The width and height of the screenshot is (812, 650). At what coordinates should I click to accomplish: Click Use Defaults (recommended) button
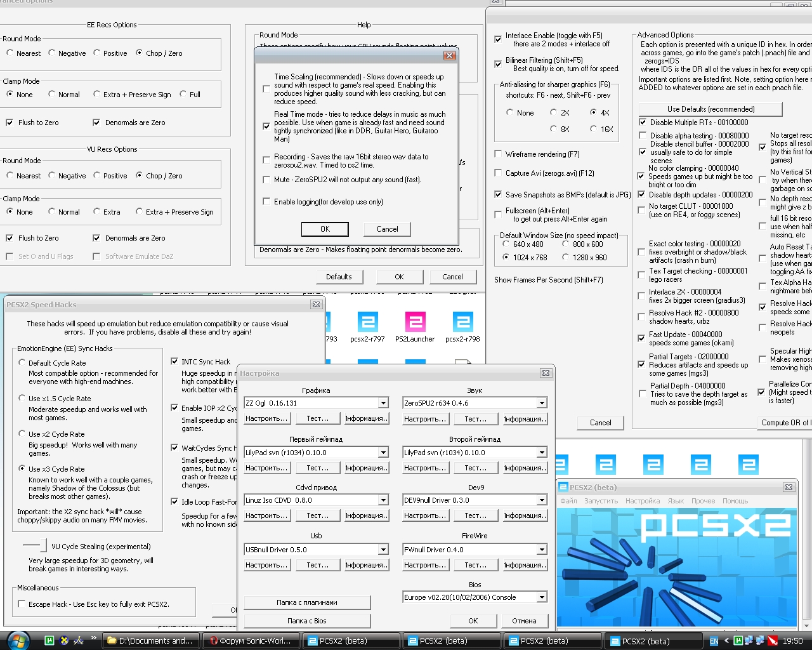tap(710, 109)
